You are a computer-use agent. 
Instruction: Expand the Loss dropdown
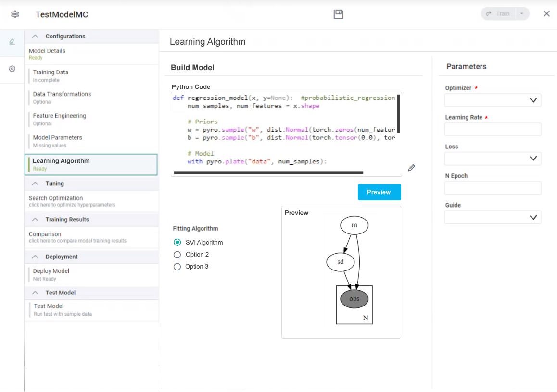pos(493,159)
